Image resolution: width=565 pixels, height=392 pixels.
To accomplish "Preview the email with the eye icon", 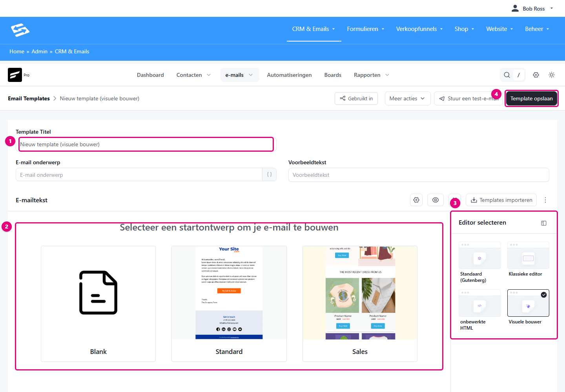I will pos(436,200).
